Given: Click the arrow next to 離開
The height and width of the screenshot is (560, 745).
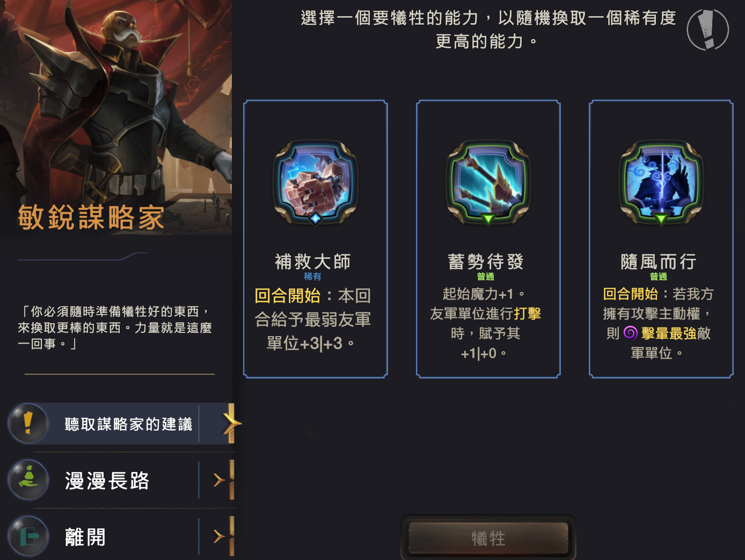Looking at the screenshot, I should pyautogui.click(x=218, y=536).
